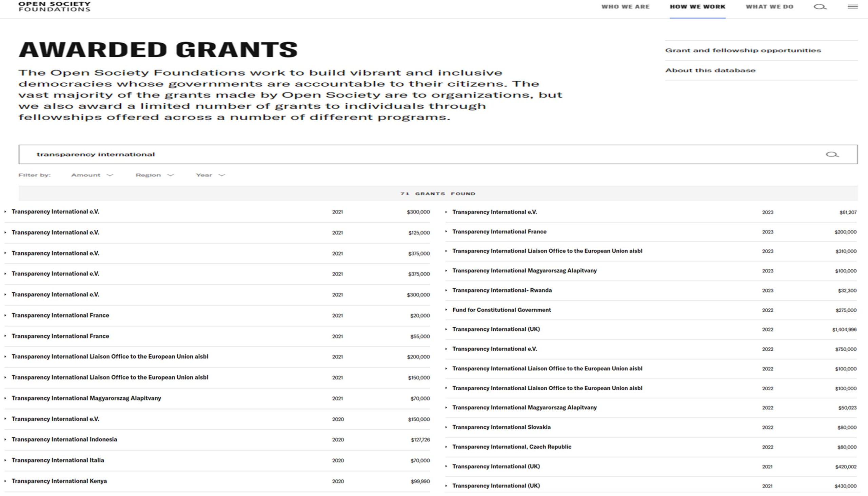Expand Fund for Constitutional Government grant
This screenshot has width=868, height=496.
[651, 310]
